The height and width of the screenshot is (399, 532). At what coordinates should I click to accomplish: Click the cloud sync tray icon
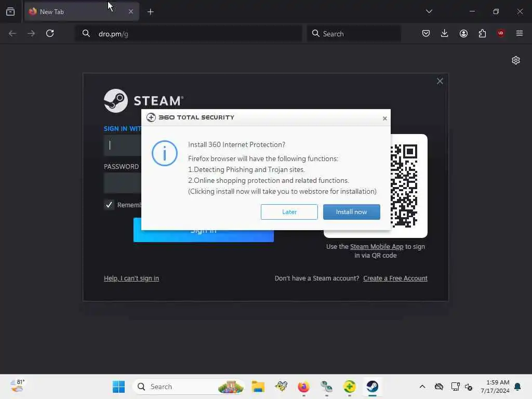[x=438, y=387]
